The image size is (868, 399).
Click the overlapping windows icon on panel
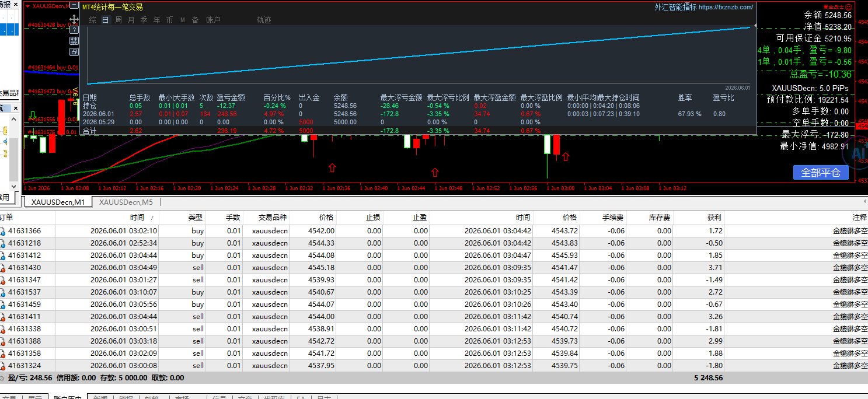pos(74,52)
